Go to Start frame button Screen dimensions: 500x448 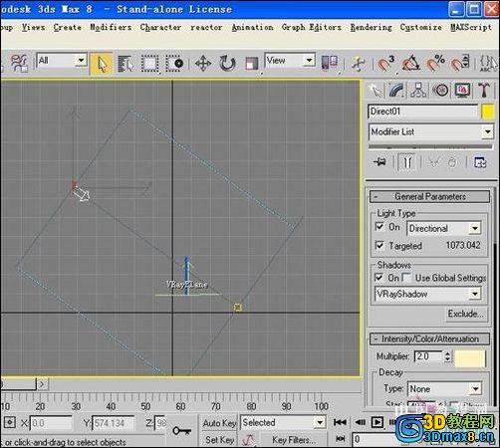tap(340, 422)
